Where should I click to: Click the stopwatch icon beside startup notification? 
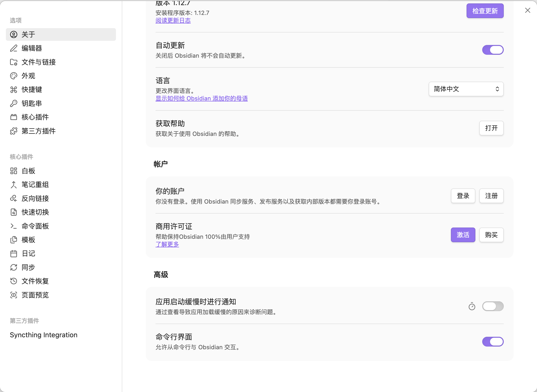pyautogui.click(x=472, y=306)
